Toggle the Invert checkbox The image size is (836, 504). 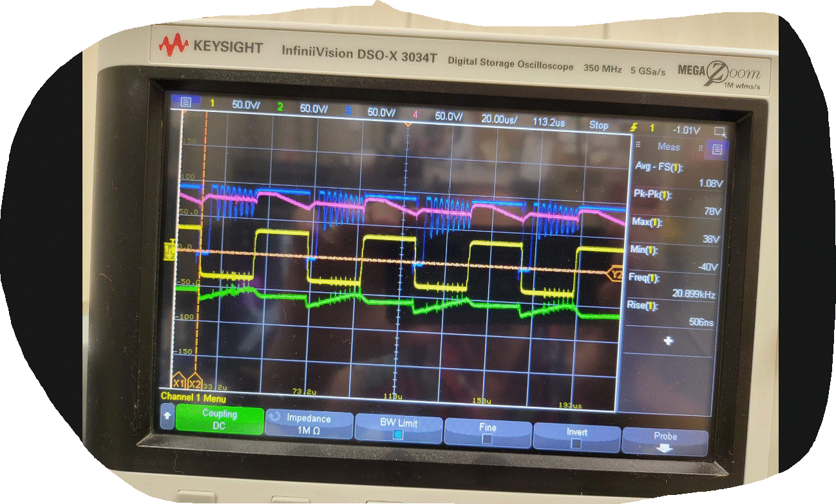(576, 443)
